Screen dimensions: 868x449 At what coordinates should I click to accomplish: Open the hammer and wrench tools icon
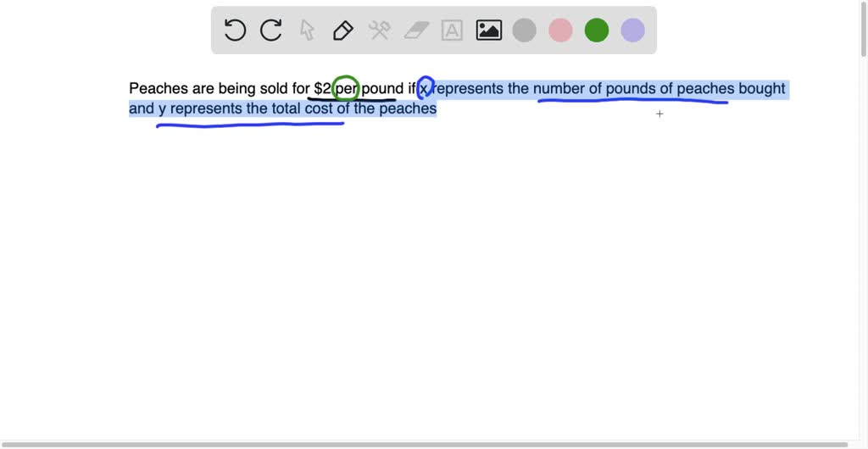[x=380, y=30]
